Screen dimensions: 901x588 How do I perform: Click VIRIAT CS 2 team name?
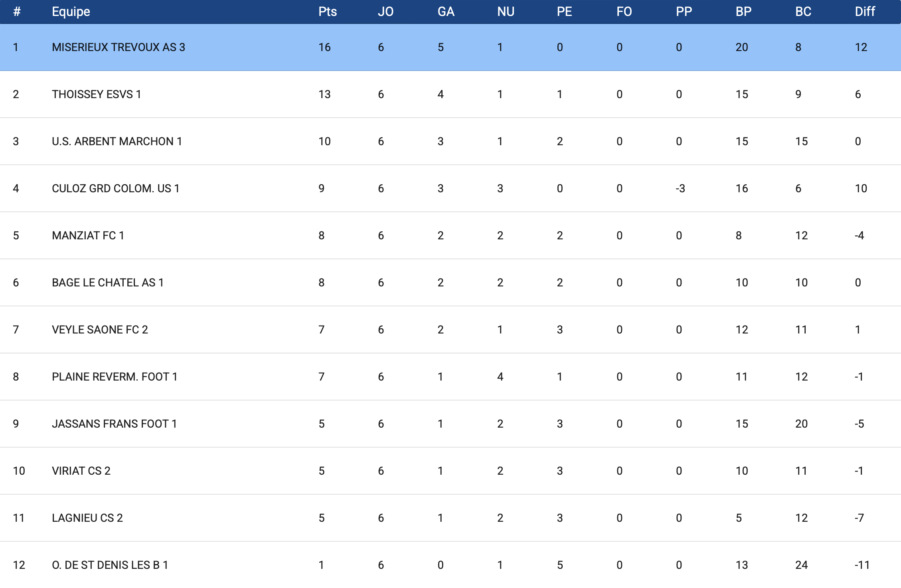point(81,471)
